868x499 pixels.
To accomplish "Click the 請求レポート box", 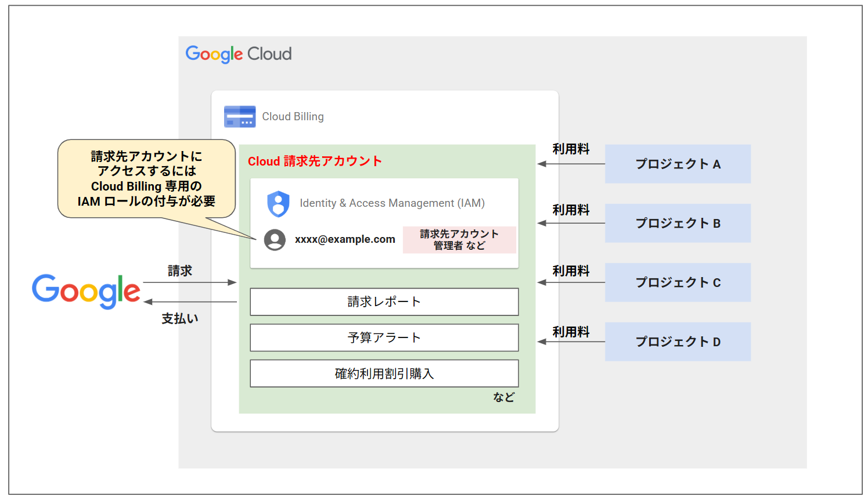I will [x=384, y=302].
